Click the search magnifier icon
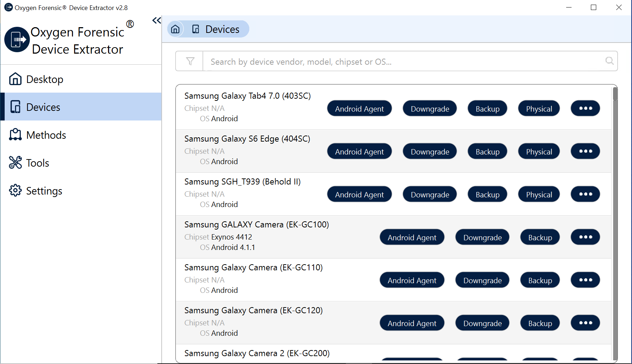 point(609,61)
